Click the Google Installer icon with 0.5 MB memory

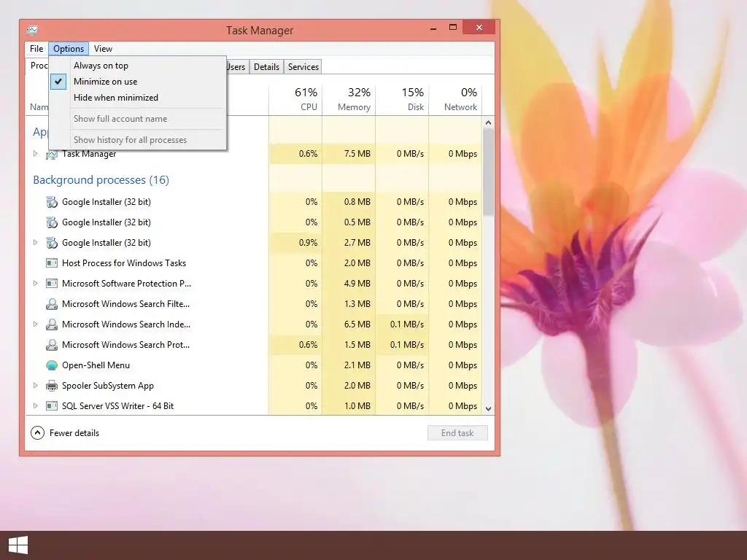tap(52, 222)
